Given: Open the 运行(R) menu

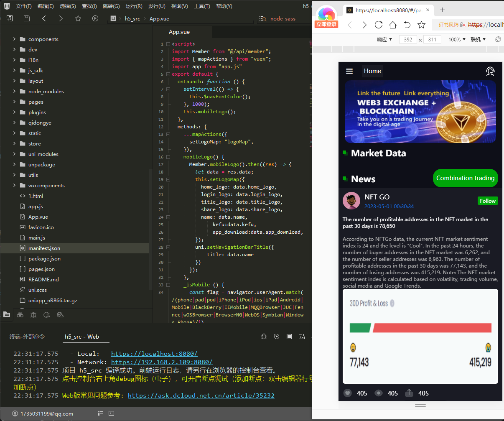Looking at the screenshot, I should coord(134,6).
